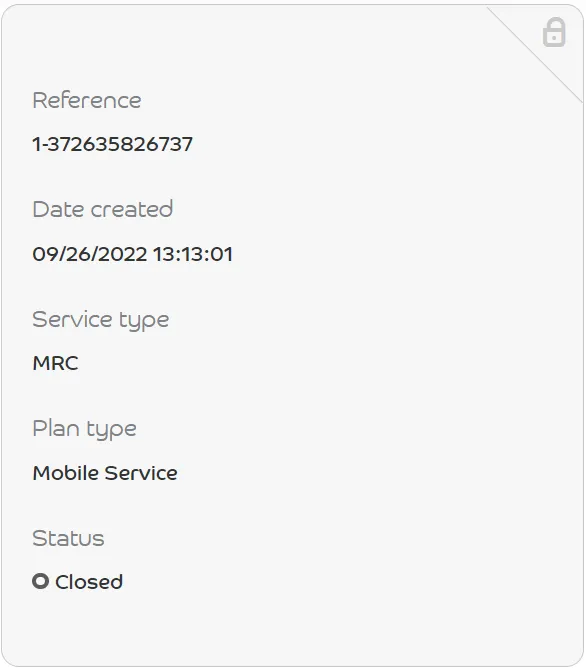Select the MRC service type value
586x669 pixels.
click(55, 364)
